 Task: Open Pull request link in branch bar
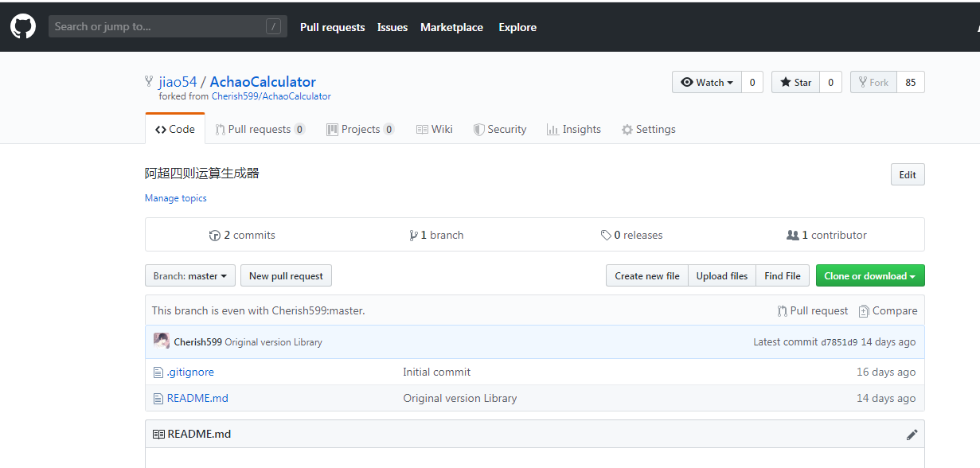click(813, 310)
